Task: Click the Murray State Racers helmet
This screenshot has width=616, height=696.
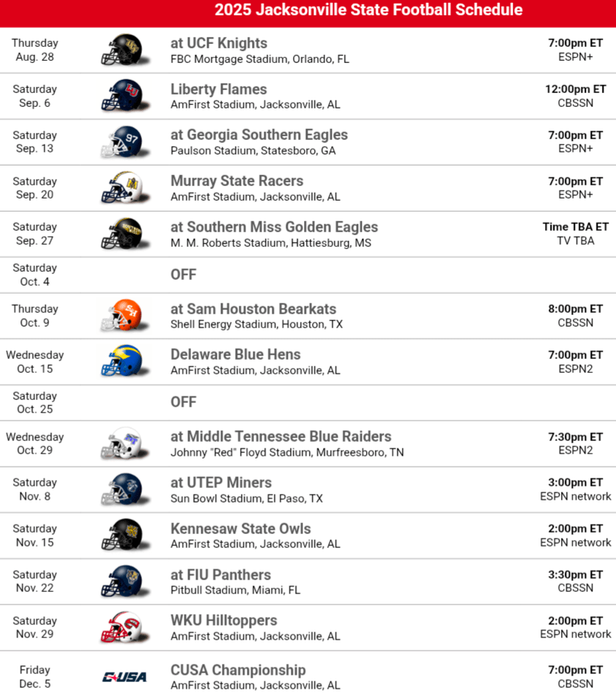Action: click(121, 188)
